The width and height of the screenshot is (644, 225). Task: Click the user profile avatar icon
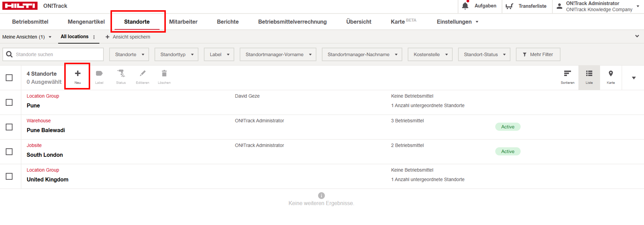pos(560,6)
